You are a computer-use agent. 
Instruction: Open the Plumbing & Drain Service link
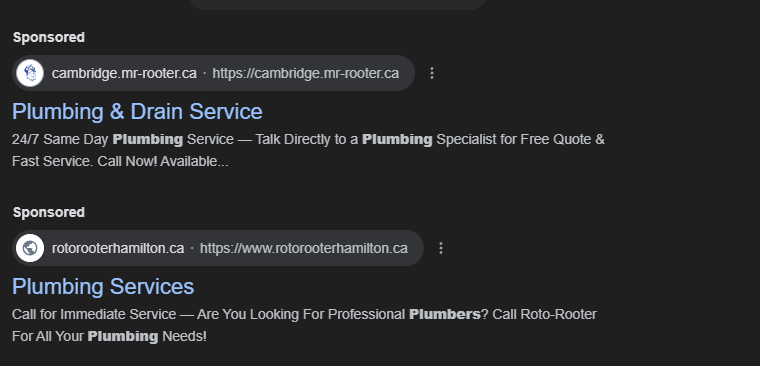point(137,112)
